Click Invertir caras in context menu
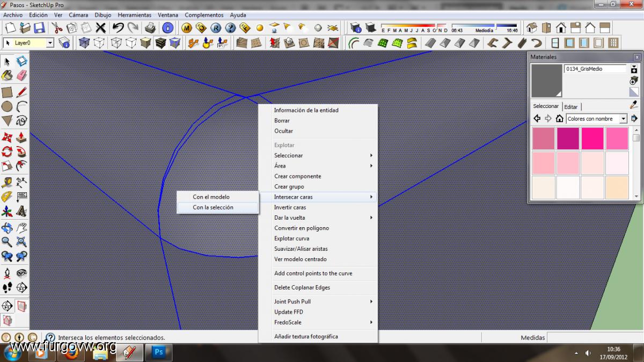This screenshot has width=644, height=362. [x=318, y=207]
